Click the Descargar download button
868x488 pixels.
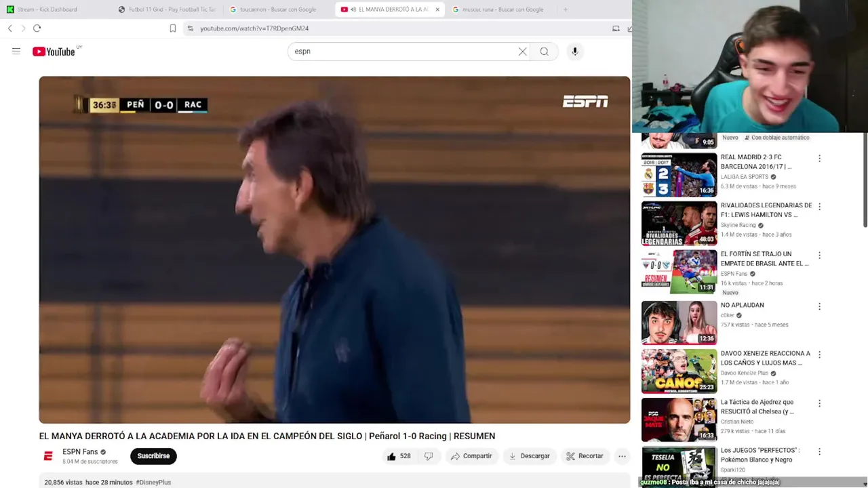(x=529, y=456)
